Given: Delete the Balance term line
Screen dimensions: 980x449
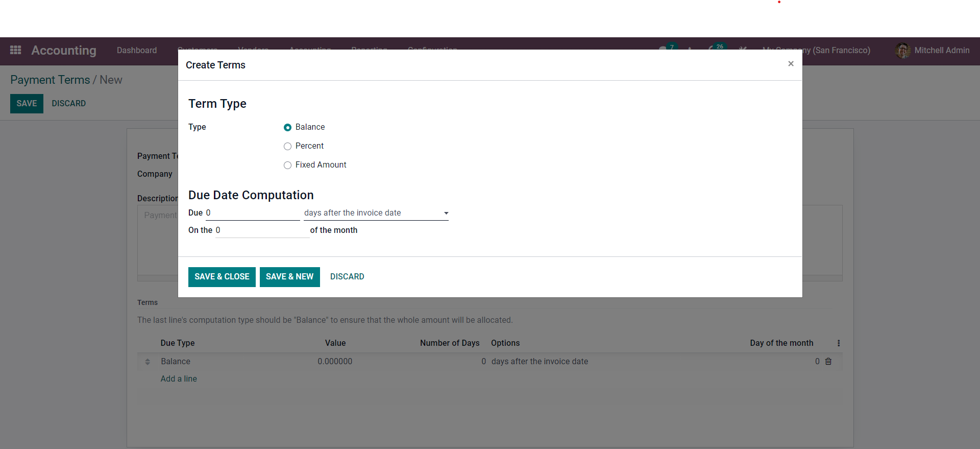Looking at the screenshot, I should coord(828,361).
